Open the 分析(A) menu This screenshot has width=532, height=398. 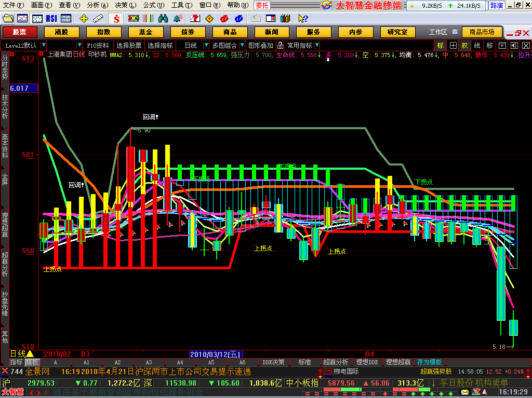pyautogui.click(x=97, y=5)
